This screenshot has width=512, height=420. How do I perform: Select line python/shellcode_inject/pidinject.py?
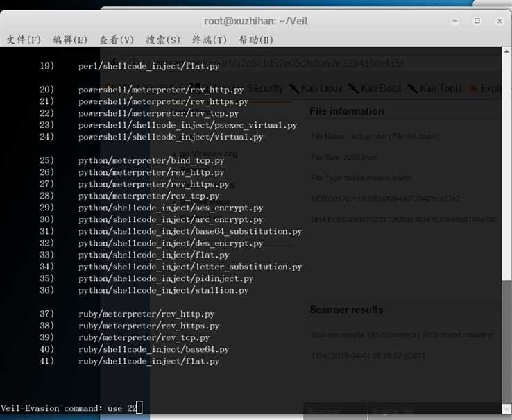pyautogui.click(x=166, y=278)
